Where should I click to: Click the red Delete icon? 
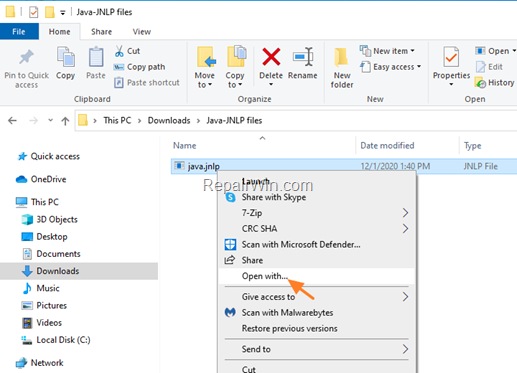pos(271,57)
